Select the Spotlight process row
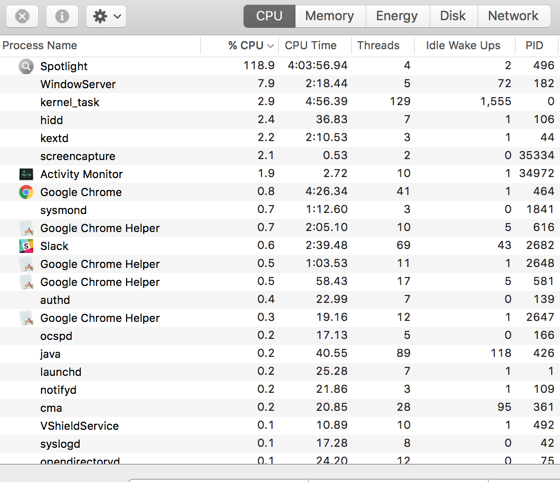Viewport: 560px width, 482px height. pos(280,66)
